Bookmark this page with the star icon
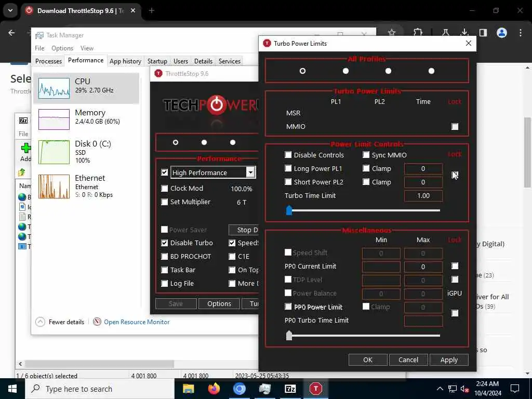 point(392,33)
